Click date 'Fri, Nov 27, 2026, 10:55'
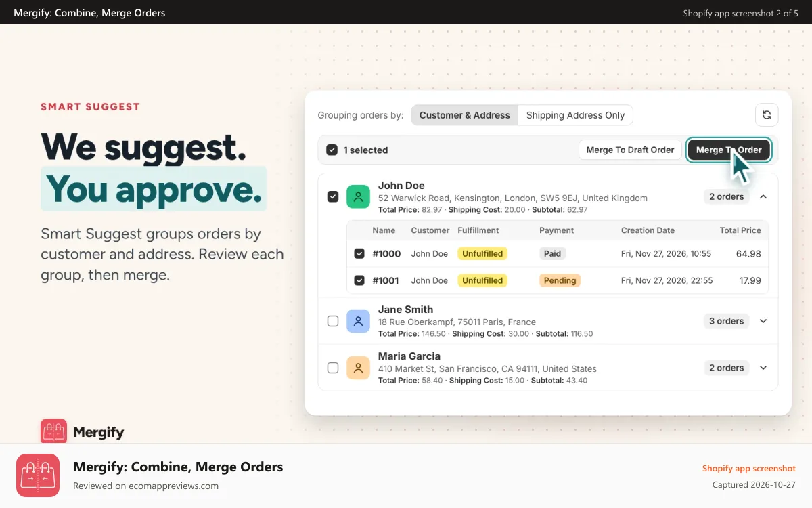This screenshot has width=812, height=508. [666, 254]
